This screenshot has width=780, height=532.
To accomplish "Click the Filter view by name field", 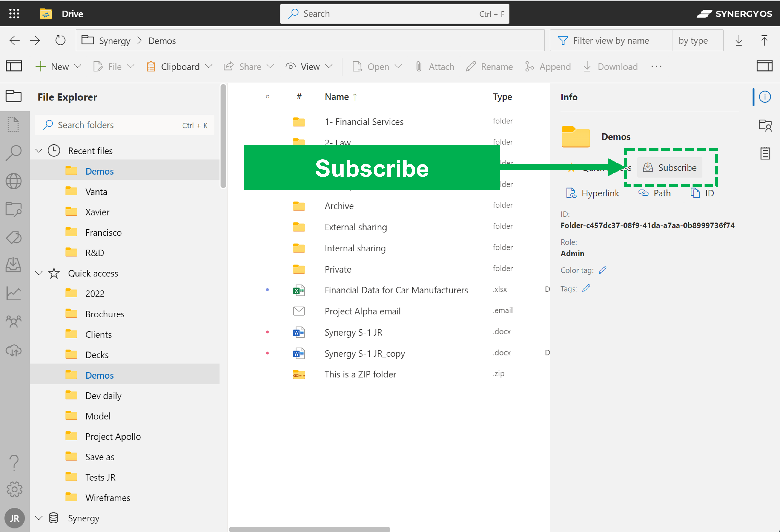I will tap(611, 41).
